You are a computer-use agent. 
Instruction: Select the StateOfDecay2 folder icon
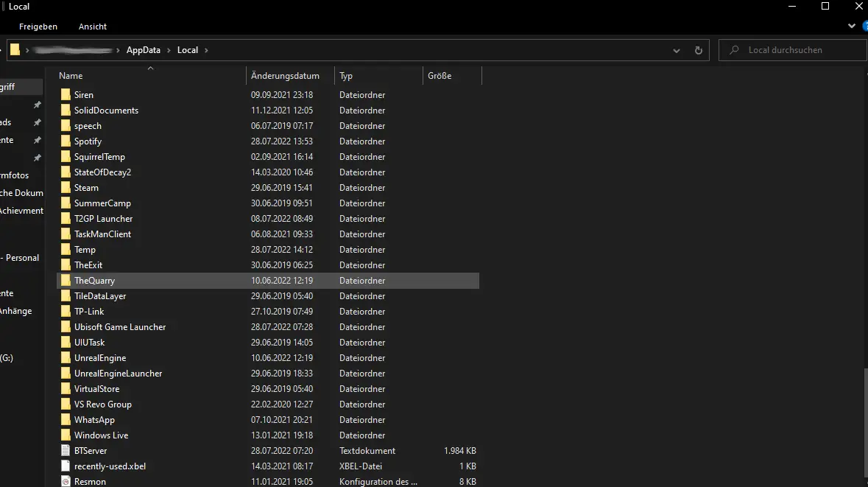tap(66, 172)
